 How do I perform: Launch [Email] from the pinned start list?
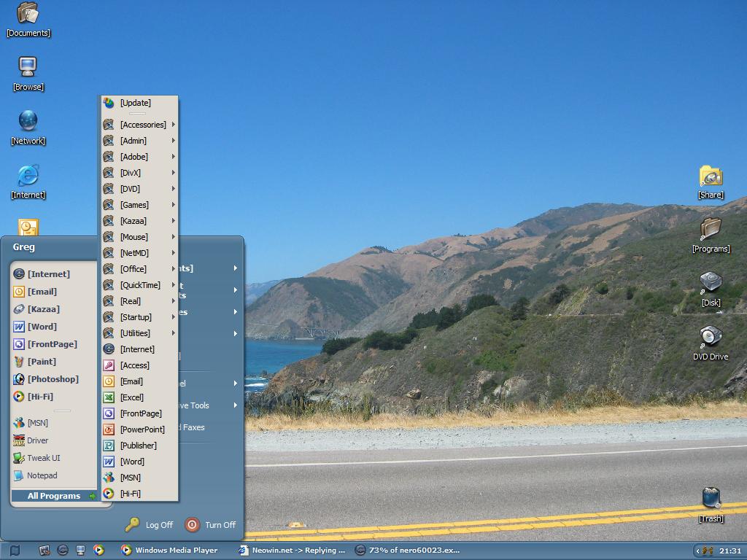click(x=53, y=292)
